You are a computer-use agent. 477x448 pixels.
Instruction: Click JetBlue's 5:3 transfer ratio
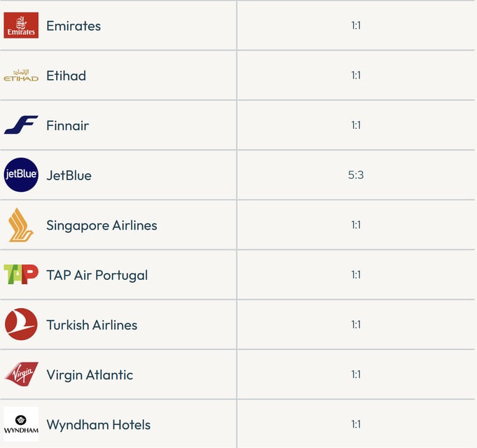[356, 175]
